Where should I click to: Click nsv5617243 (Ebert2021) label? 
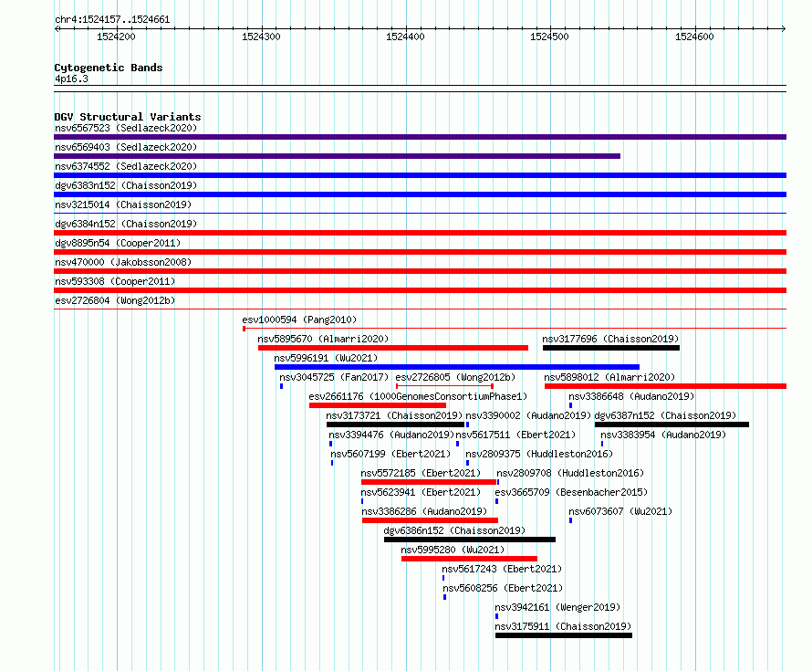coord(502,569)
